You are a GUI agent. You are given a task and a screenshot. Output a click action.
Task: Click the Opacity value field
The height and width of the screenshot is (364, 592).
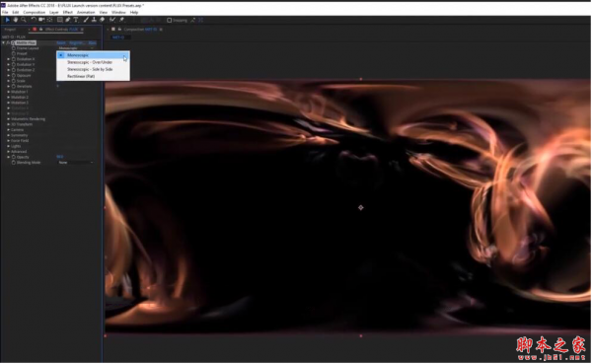click(59, 157)
